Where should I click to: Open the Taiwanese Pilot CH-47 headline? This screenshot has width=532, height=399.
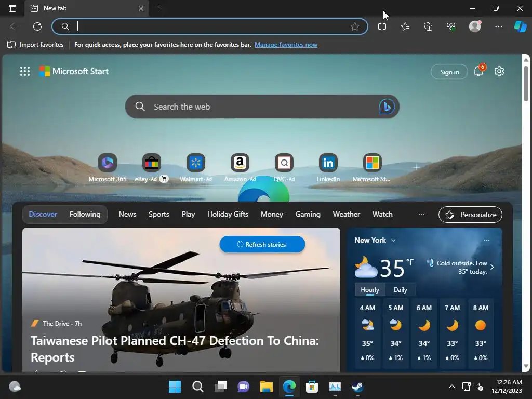(175, 349)
